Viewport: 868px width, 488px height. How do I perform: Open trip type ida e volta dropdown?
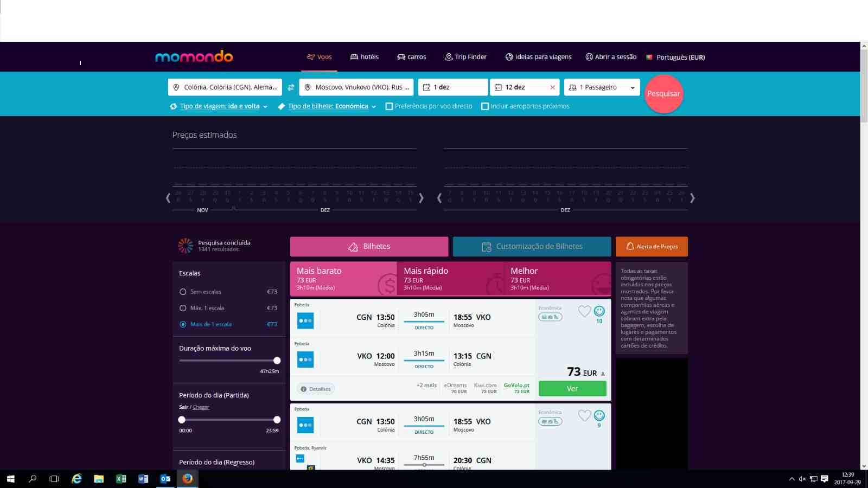coord(219,106)
